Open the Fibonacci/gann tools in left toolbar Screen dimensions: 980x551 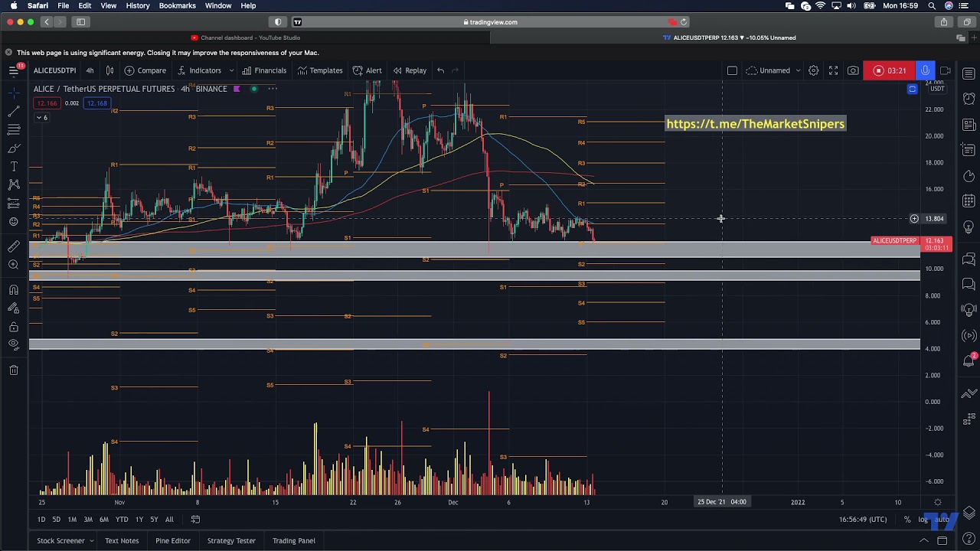pyautogui.click(x=14, y=130)
